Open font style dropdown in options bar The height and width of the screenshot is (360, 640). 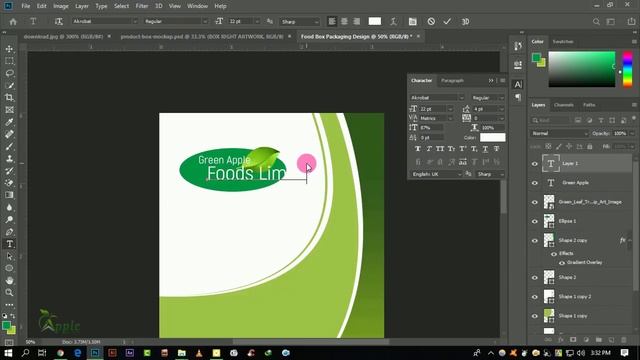[205, 21]
